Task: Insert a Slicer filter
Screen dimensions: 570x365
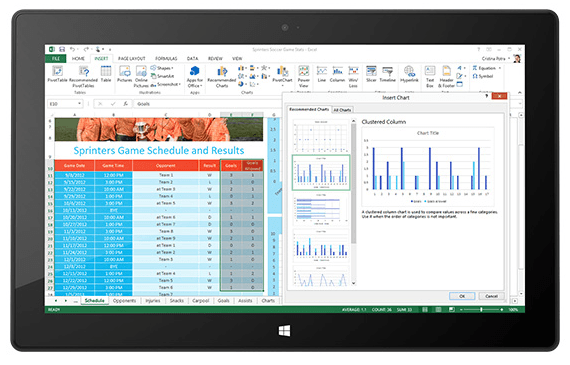Action: [x=371, y=74]
